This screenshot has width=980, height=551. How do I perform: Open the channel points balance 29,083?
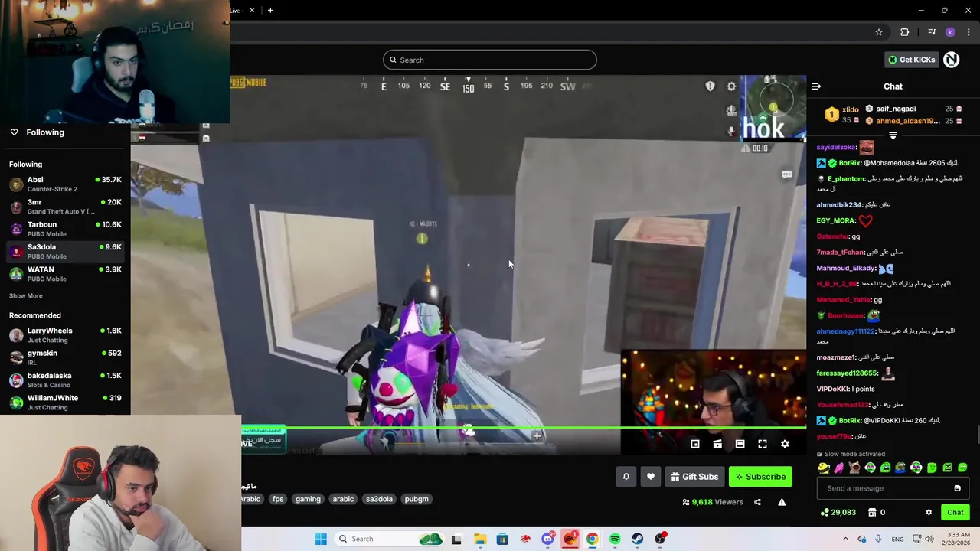click(838, 512)
